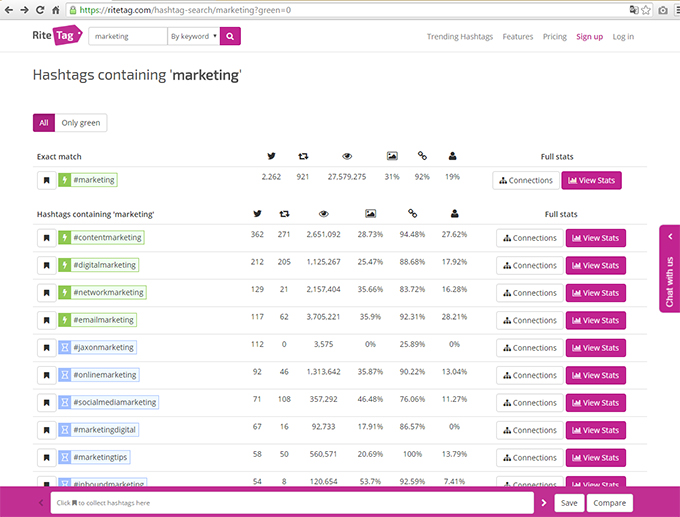Open Connections for #emailmarketing
Image resolution: width=680 pixels, height=517 pixels.
pos(530,321)
